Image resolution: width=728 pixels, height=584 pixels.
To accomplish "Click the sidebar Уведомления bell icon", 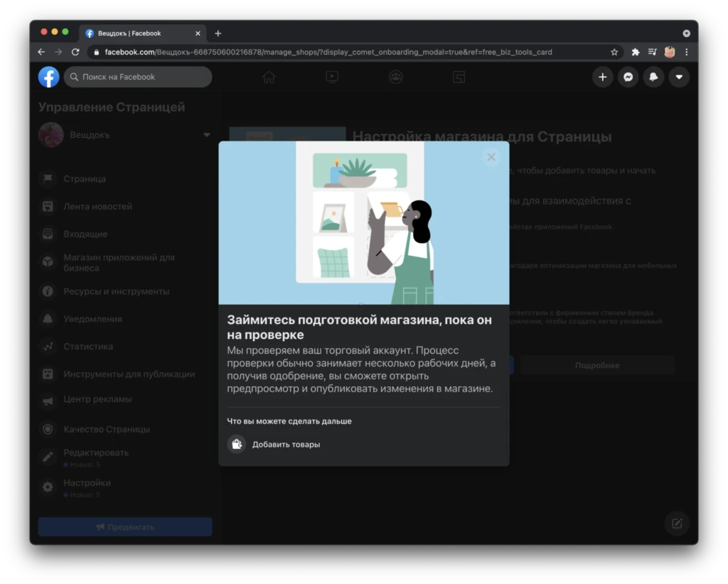I will pos(48,319).
